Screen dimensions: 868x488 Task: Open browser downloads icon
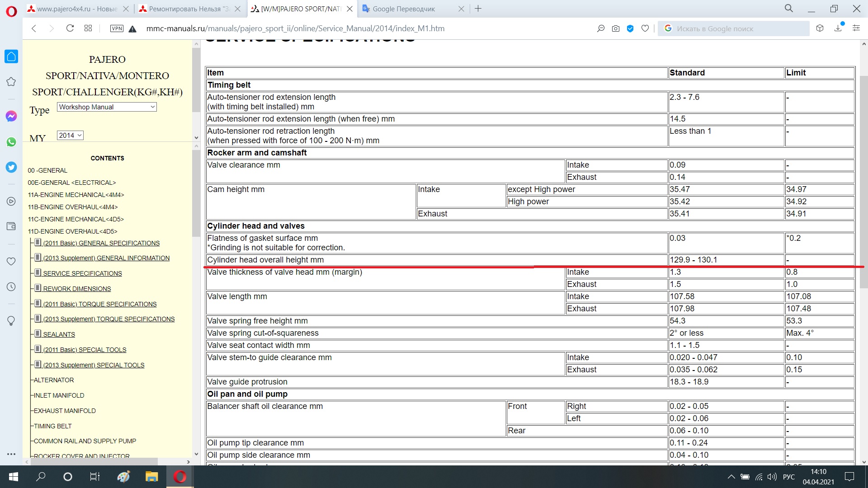pos(838,28)
